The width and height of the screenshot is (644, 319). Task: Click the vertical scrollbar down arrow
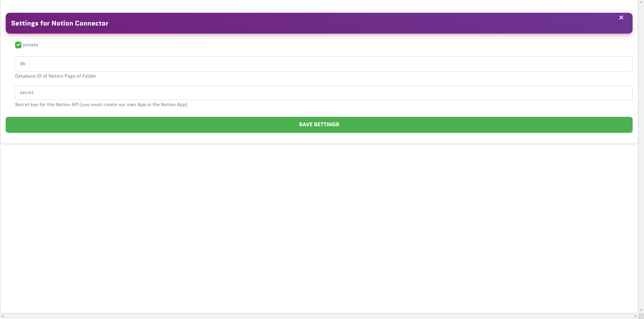pyautogui.click(x=641, y=310)
